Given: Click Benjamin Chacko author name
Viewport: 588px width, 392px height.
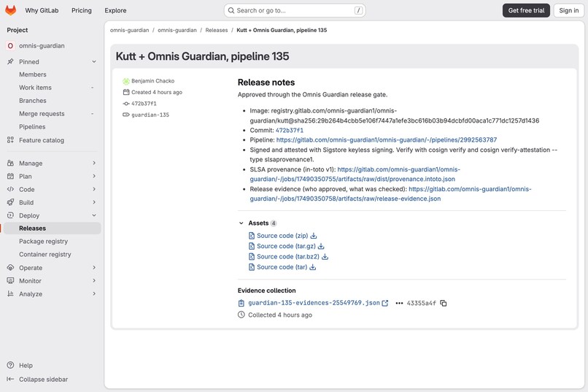Looking at the screenshot, I should (152, 81).
